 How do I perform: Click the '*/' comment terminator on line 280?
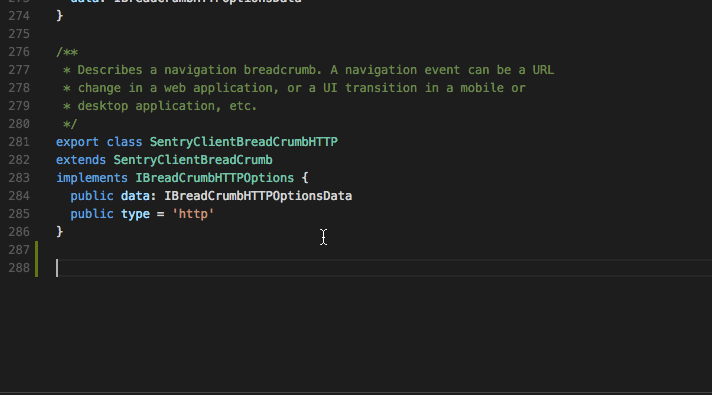coord(70,124)
